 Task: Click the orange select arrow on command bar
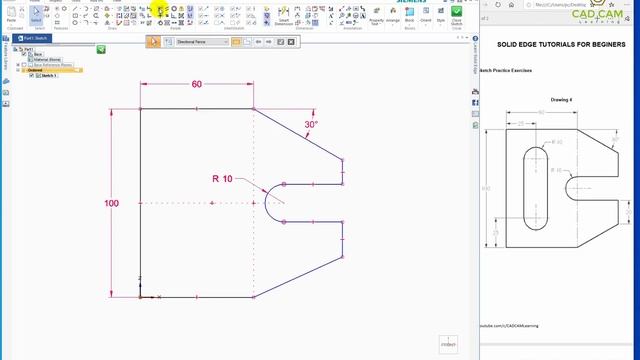(153, 42)
